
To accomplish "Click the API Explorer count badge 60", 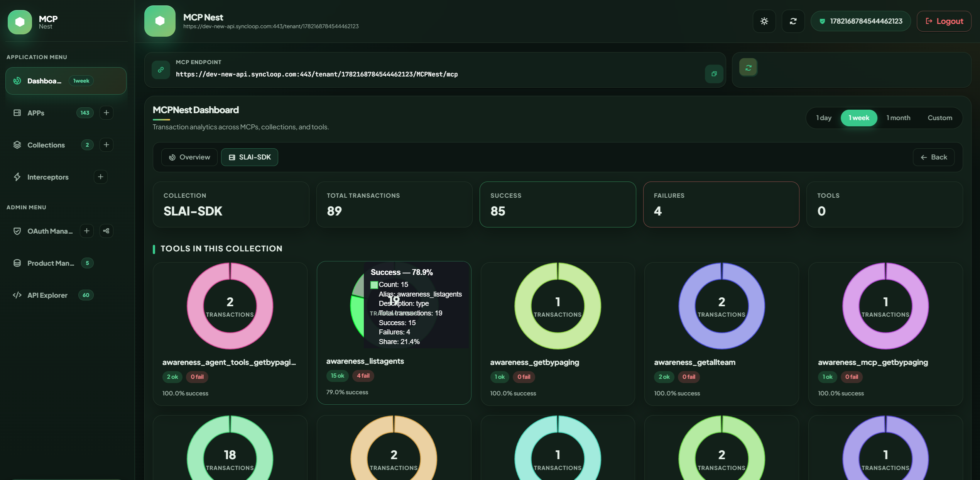I will (x=86, y=295).
